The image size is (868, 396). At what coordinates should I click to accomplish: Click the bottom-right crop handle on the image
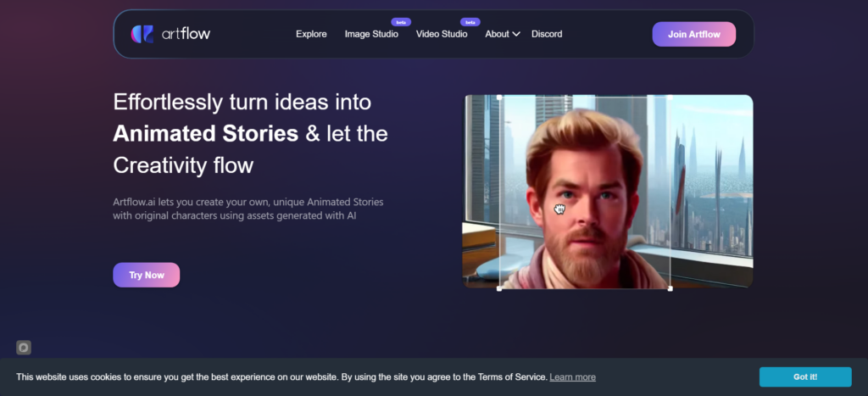pyautogui.click(x=670, y=288)
